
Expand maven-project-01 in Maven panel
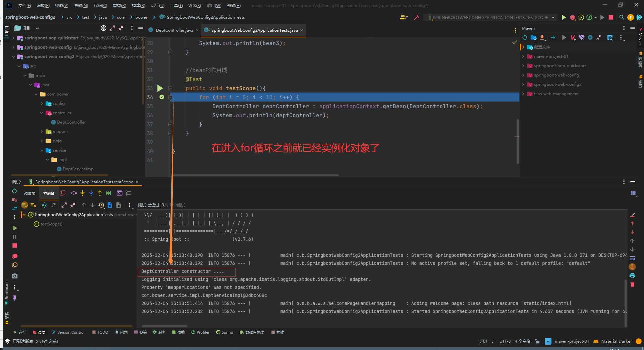pyautogui.click(x=523, y=56)
